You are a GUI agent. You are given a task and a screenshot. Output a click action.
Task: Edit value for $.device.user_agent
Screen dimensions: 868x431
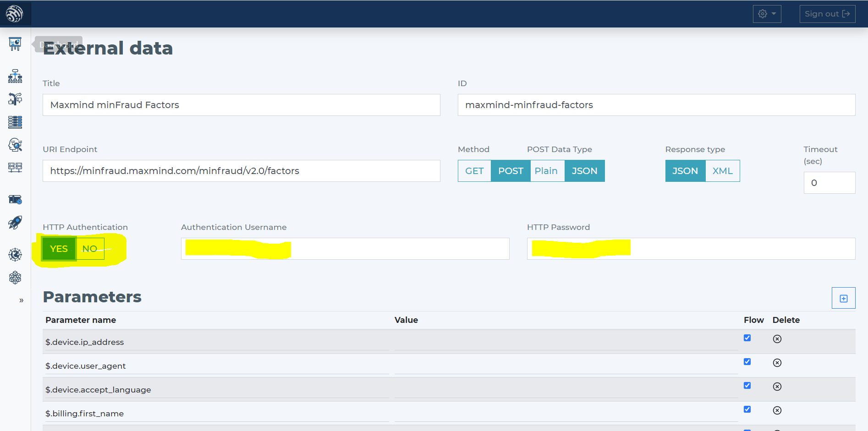(x=566, y=366)
